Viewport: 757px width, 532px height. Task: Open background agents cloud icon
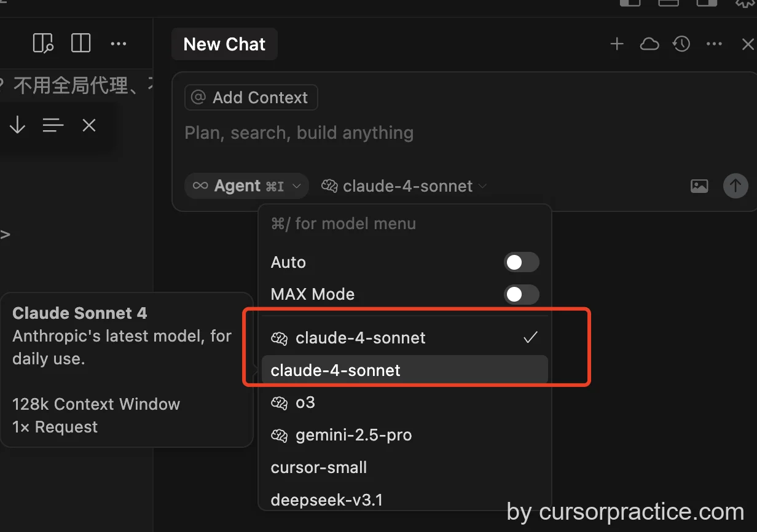tap(649, 44)
